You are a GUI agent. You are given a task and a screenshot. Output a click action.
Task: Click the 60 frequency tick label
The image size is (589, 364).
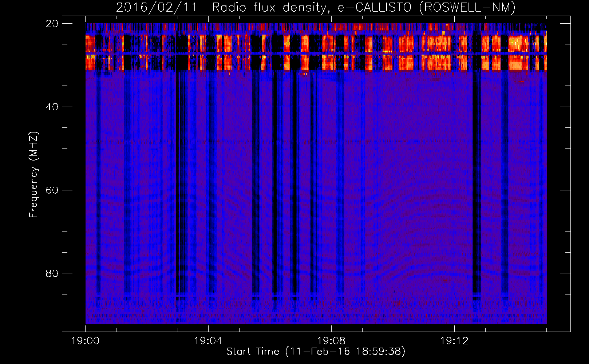click(x=52, y=190)
